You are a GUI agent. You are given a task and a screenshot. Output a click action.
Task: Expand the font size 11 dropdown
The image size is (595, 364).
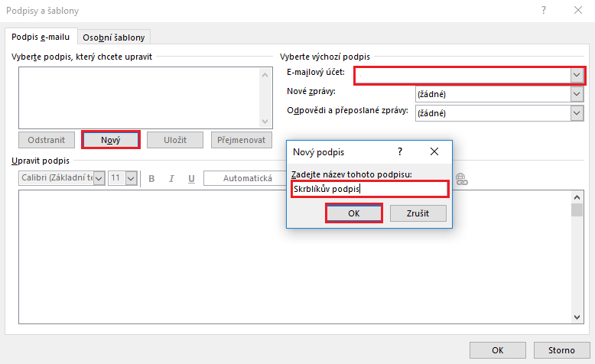[131, 178]
